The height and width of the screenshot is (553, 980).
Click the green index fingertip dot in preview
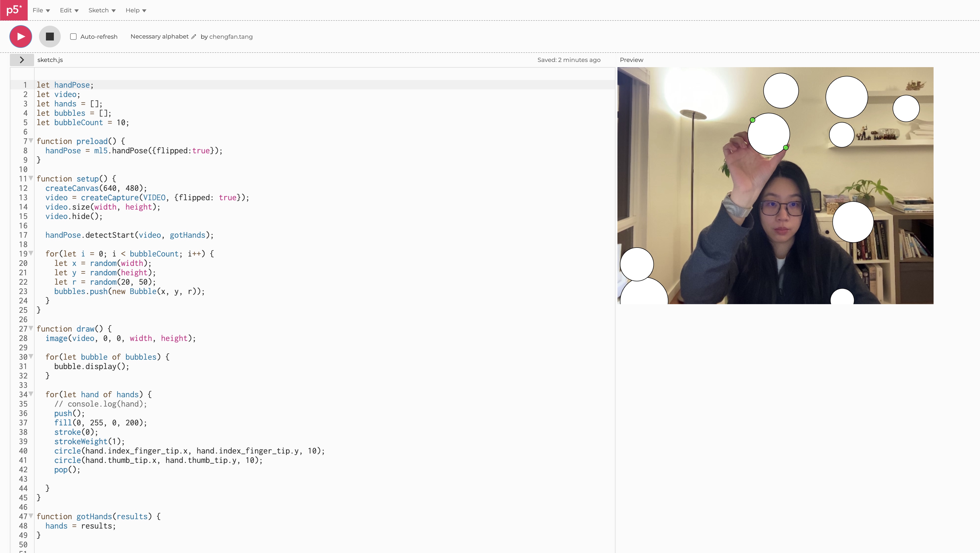753,120
